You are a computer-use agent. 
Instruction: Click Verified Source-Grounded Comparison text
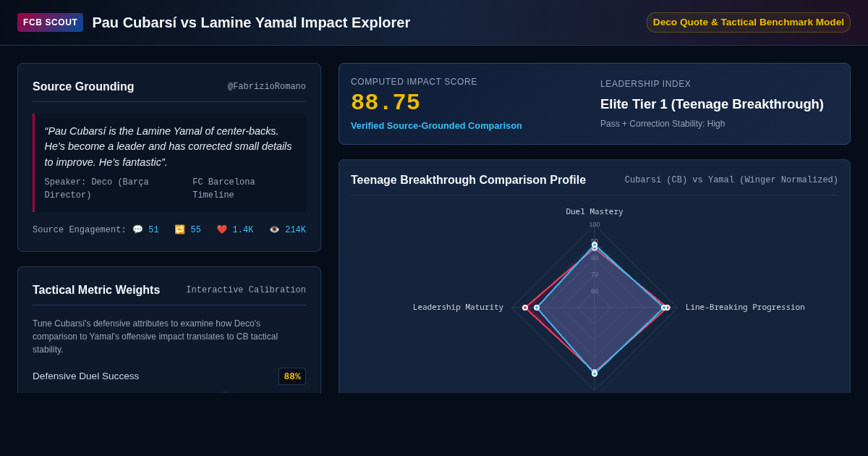point(436,126)
